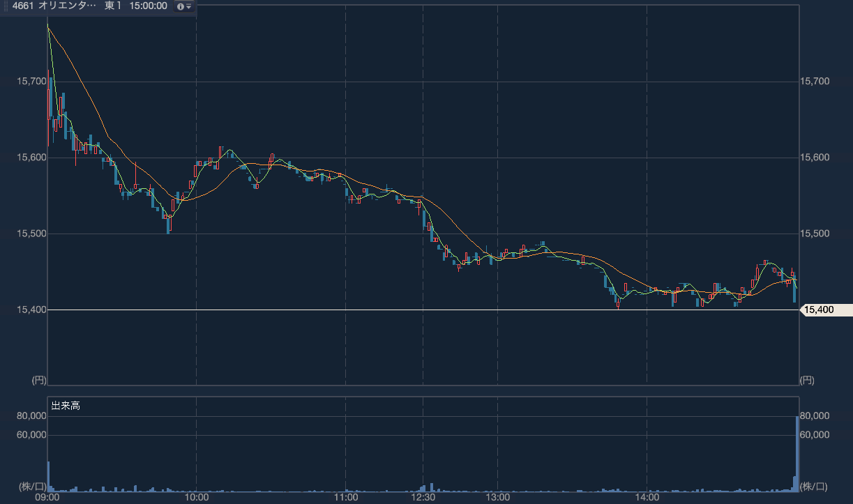Screen dimensions: 853x504
Task: Select the 13:00 time axis label
Action: tap(497, 498)
